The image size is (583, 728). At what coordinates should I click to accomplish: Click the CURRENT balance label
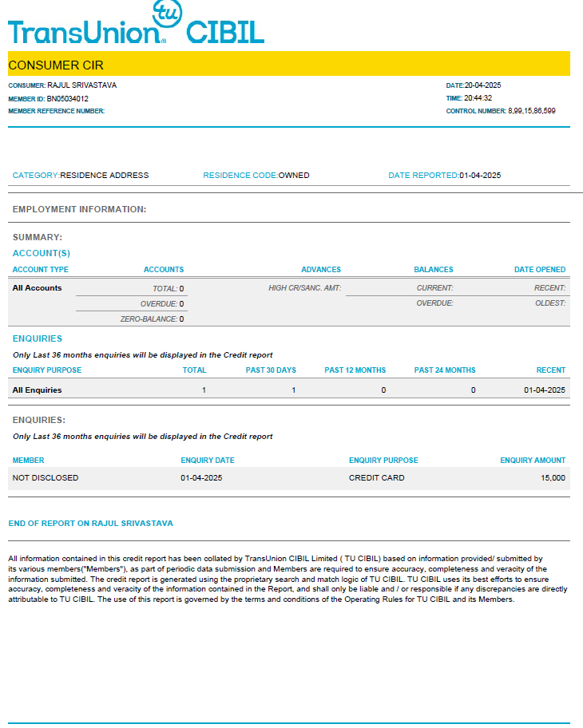[434, 288]
